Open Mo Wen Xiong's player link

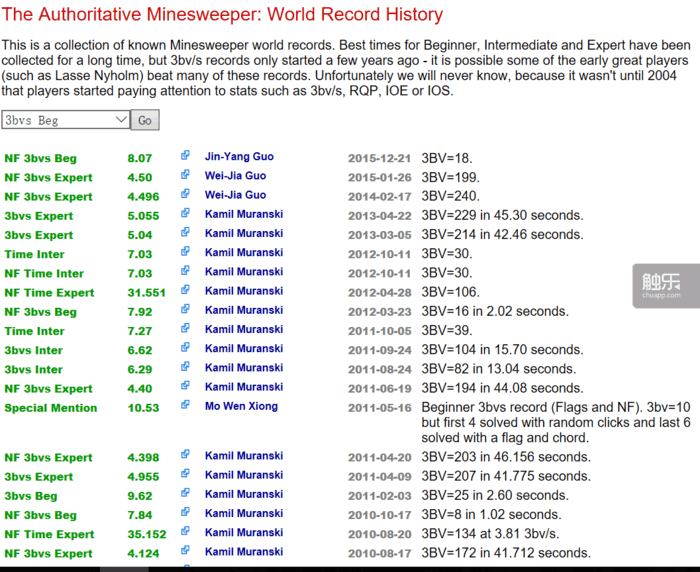pos(241,407)
